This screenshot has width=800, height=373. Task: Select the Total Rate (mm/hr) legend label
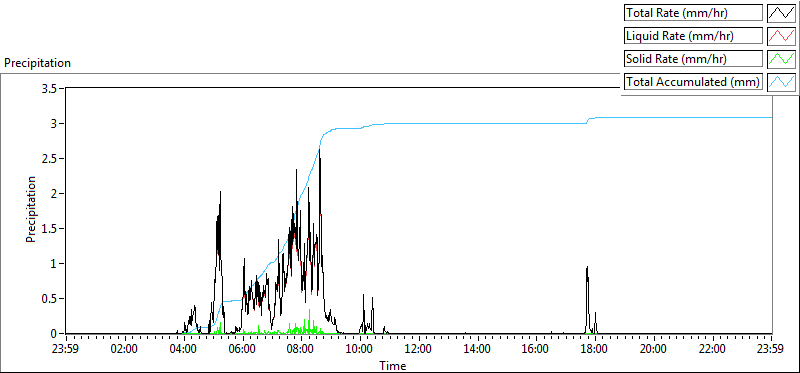click(694, 13)
